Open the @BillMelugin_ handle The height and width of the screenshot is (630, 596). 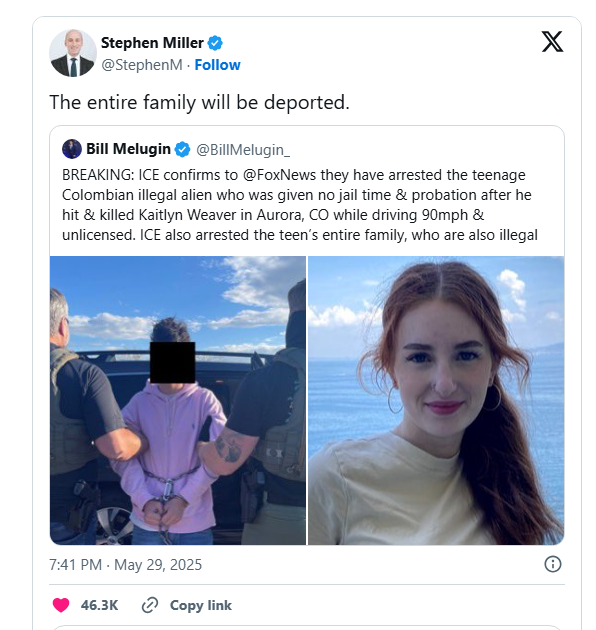[243, 150]
